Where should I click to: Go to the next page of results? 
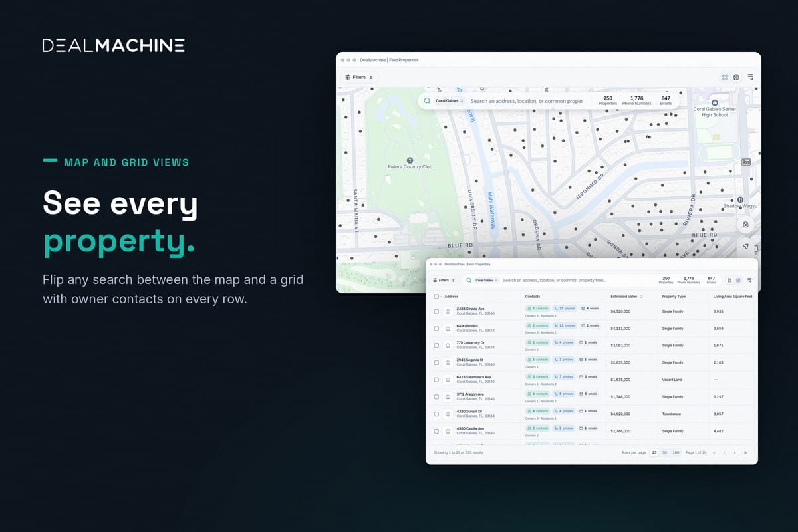click(735, 452)
